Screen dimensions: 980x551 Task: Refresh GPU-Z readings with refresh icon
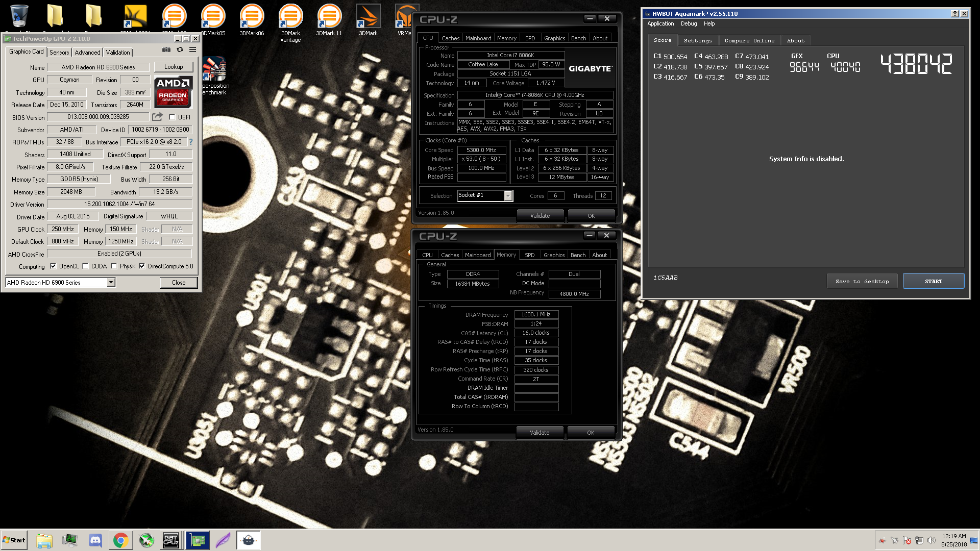[180, 50]
